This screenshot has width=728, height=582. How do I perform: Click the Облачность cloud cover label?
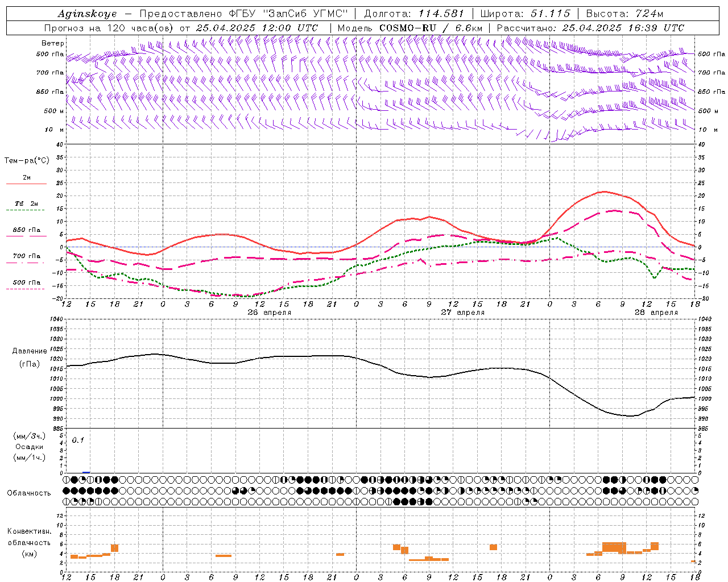click(29, 493)
